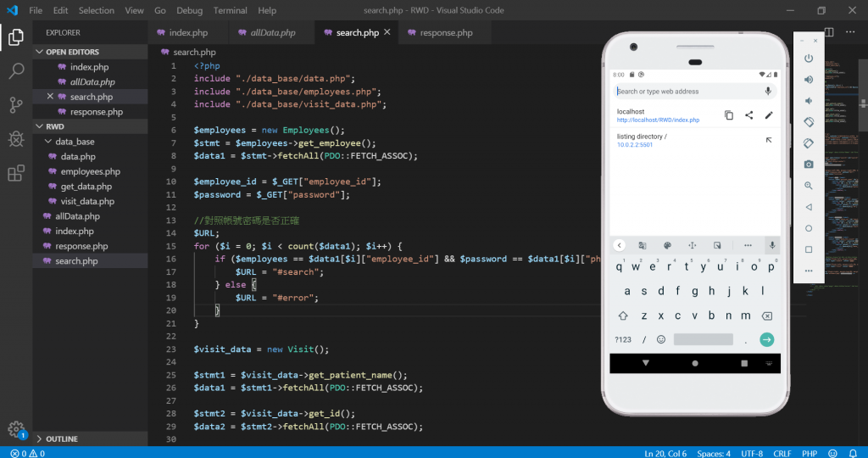868x458 pixels.
Task: Tap the keyboard toolbar more options dots
Action: pyautogui.click(x=748, y=245)
